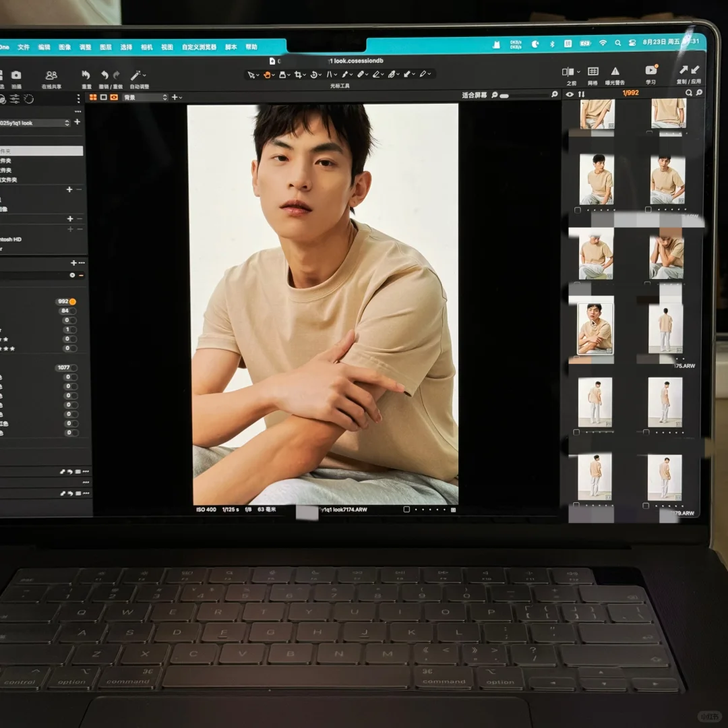This screenshot has width=728, height=728.
Task: Toggle browser visibility eye icon
Action: pos(570,94)
